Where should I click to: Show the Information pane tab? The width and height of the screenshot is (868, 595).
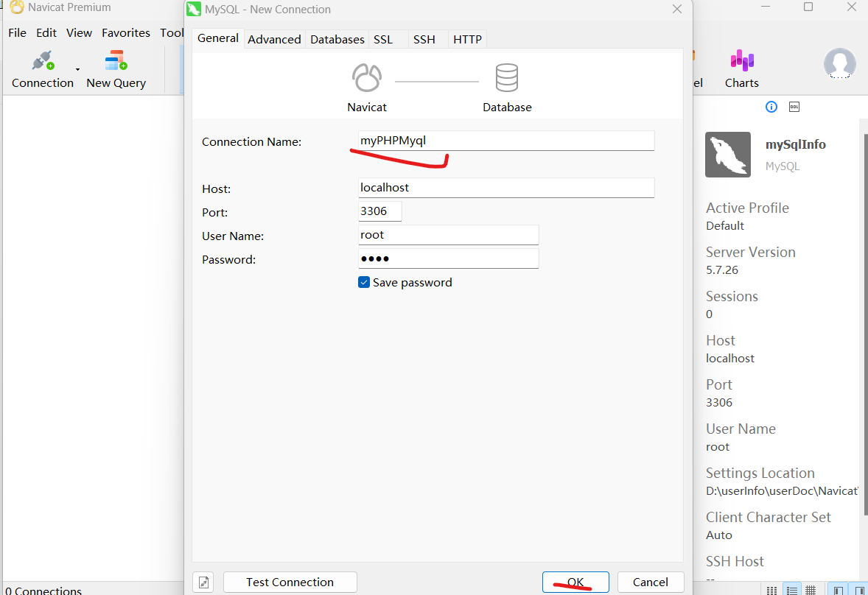(x=771, y=107)
